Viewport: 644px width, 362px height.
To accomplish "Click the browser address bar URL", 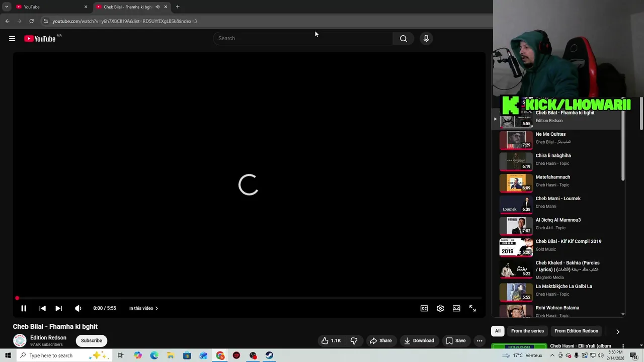I will point(124,21).
